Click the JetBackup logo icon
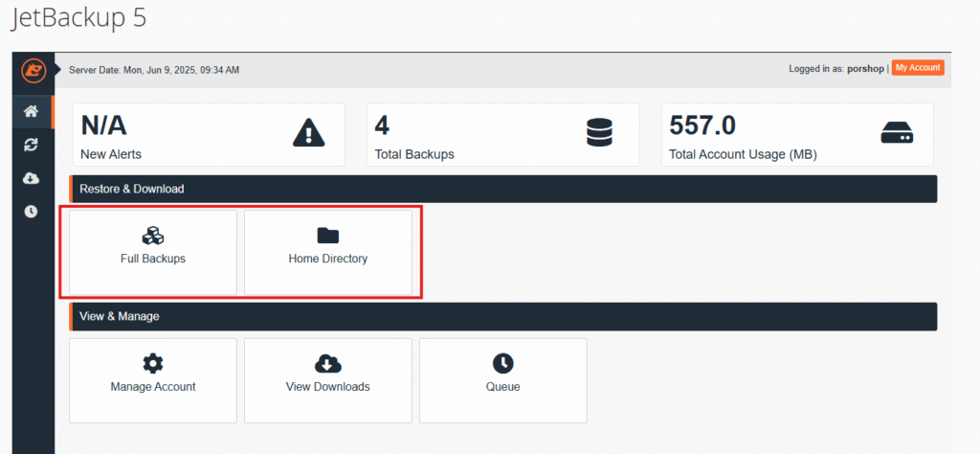980x454 pixels. (33, 69)
